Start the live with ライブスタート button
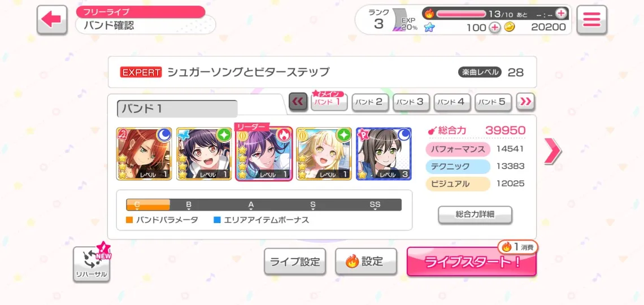Screen dimensions: 644x305 click(472, 262)
